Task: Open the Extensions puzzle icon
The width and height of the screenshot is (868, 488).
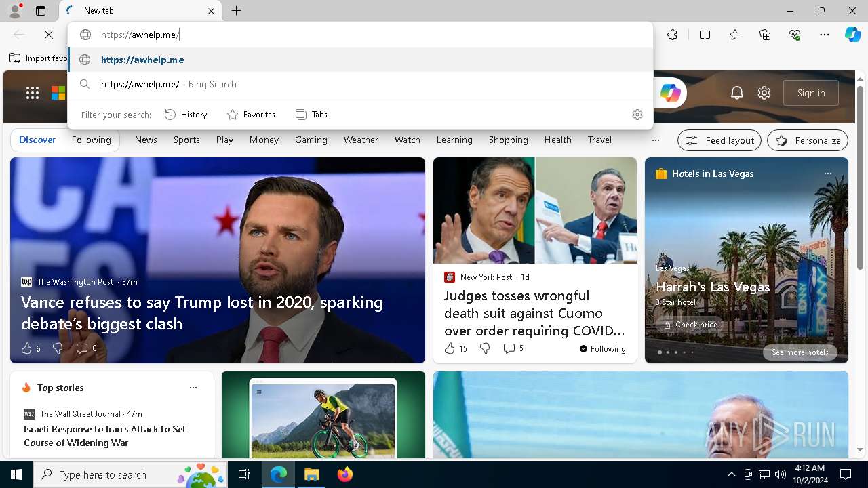Action: [672, 35]
